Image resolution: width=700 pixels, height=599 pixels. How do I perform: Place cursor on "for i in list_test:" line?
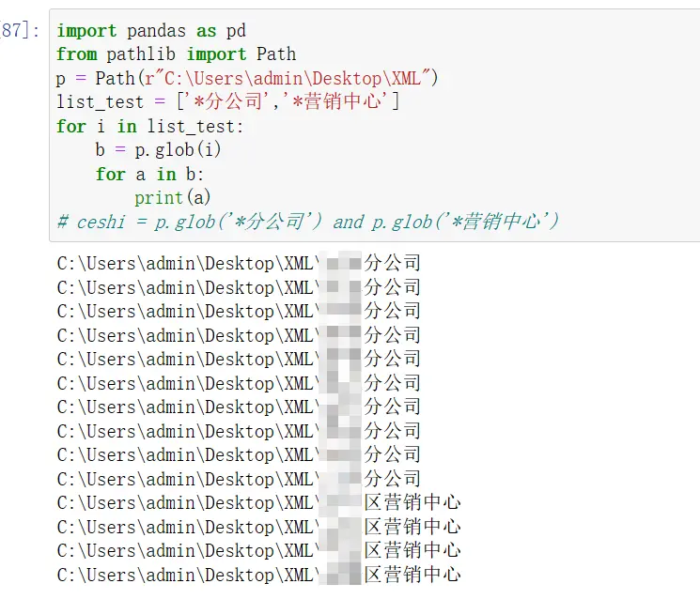click(x=150, y=126)
